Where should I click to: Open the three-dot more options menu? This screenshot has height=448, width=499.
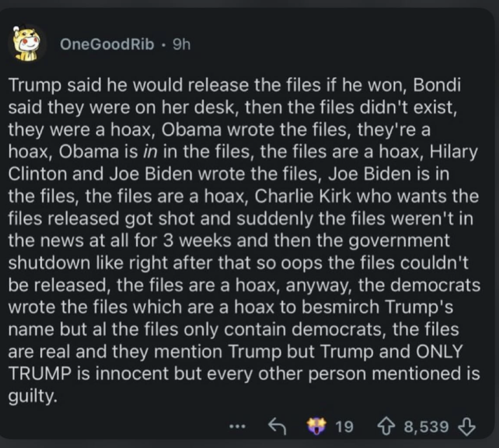tap(237, 426)
